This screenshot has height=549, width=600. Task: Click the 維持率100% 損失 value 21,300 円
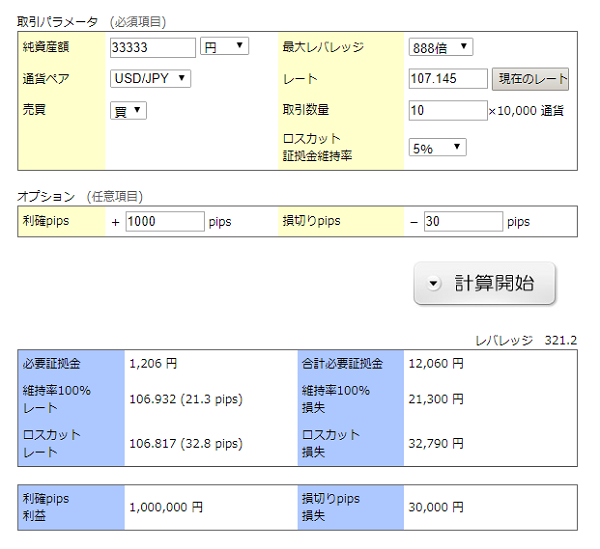[x=436, y=399]
